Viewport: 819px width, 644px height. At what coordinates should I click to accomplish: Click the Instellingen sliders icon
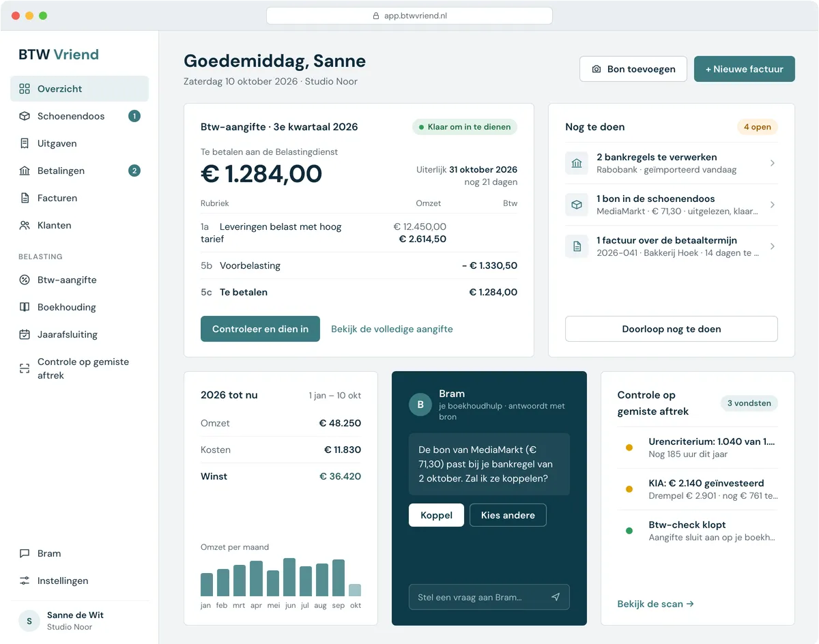(x=25, y=581)
